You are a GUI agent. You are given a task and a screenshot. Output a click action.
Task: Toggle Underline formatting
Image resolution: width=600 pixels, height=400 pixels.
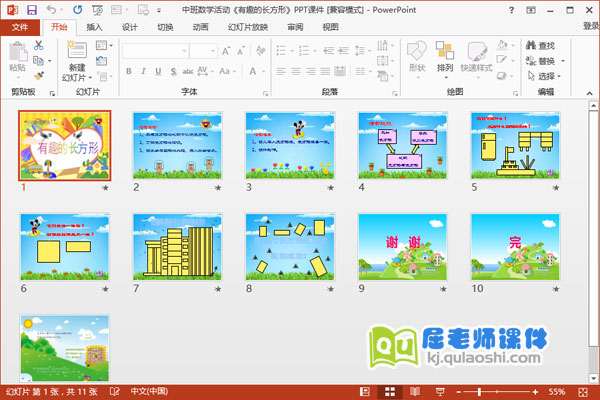158,71
